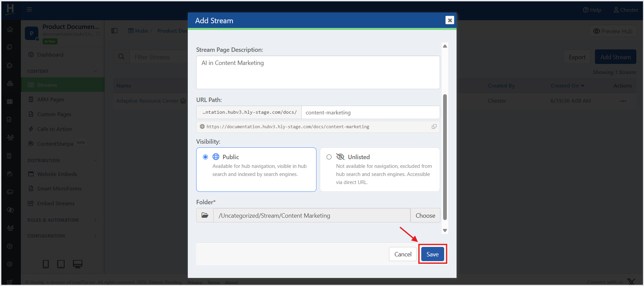The height and width of the screenshot is (286, 644).
Task: Click the settings gear icon in left rail
Action: click(10, 264)
